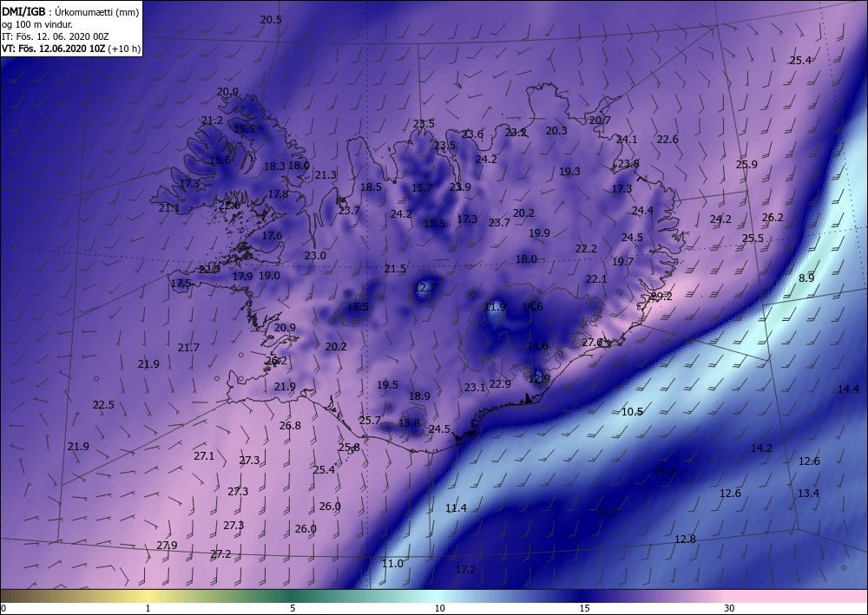Click the 24.1 value label
Image resolution: width=868 pixels, height=615 pixels.
[627, 140]
